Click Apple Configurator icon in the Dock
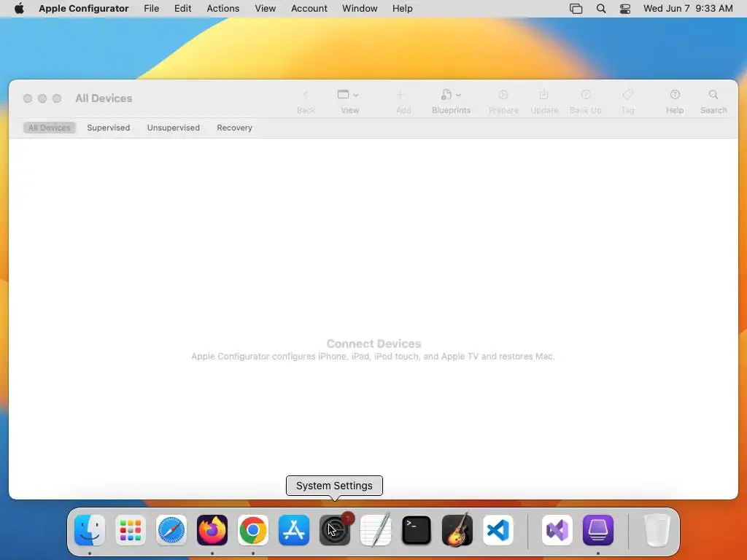 tap(598, 530)
